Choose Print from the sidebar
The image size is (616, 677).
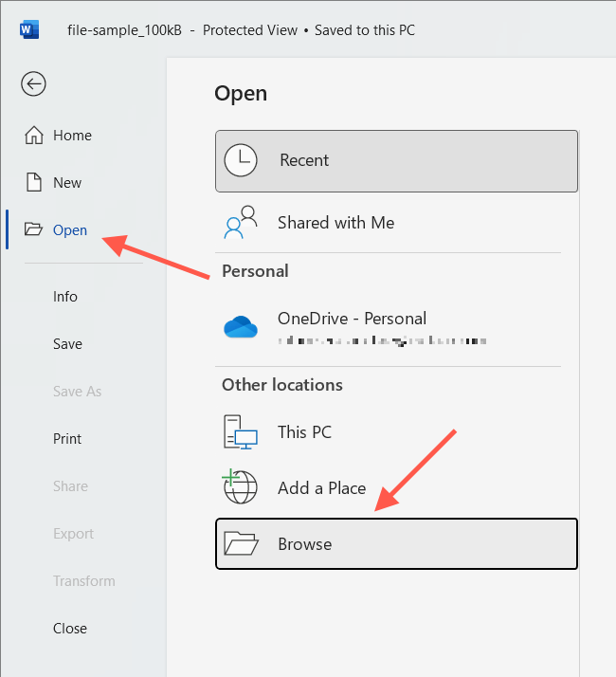click(67, 439)
